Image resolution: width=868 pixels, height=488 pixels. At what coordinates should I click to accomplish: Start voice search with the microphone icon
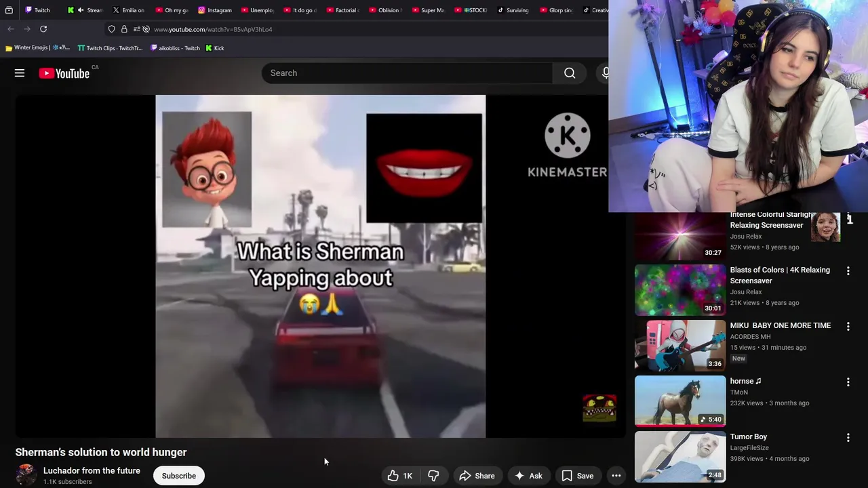604,73
